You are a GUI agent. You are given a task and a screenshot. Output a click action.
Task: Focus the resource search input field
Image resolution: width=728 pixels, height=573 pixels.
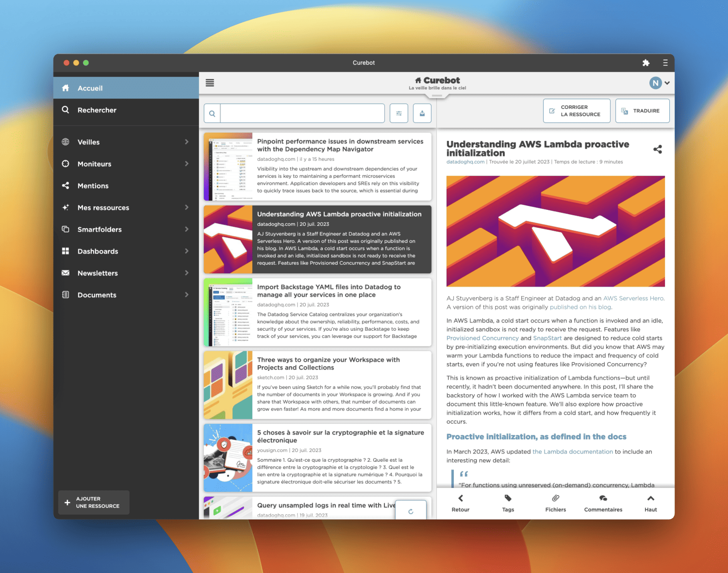click(x=302, y=113)
